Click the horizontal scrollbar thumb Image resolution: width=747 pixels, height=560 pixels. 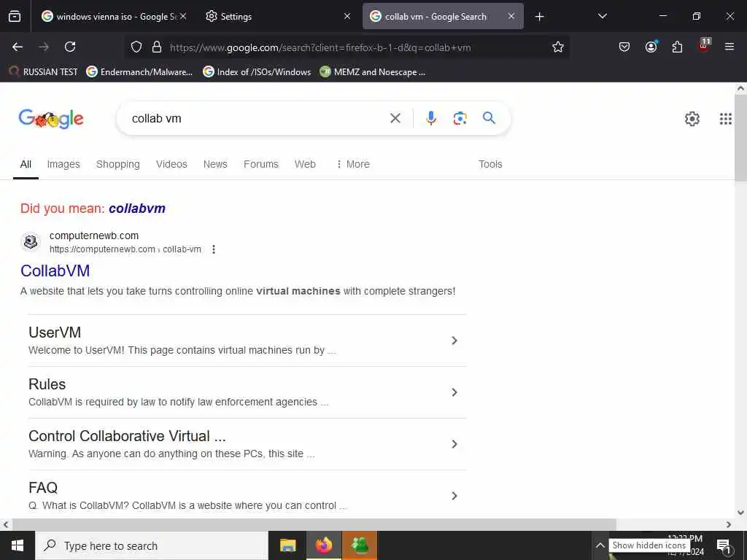click(x=314, y=524)
